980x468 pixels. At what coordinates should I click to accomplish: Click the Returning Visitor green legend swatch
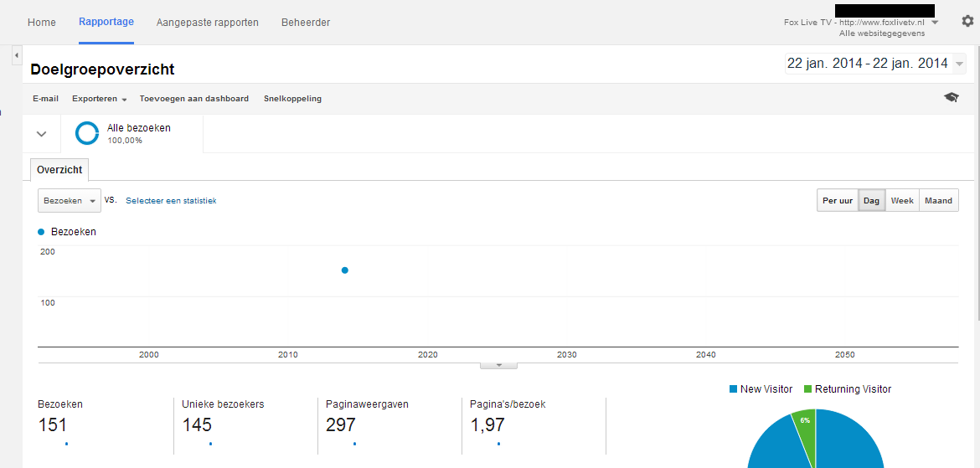coord(807,389)
